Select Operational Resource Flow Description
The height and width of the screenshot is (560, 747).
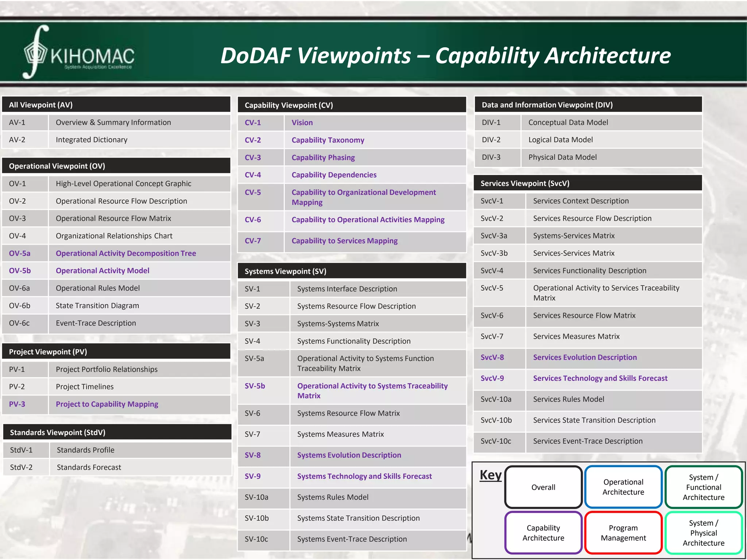click(121, 201)
